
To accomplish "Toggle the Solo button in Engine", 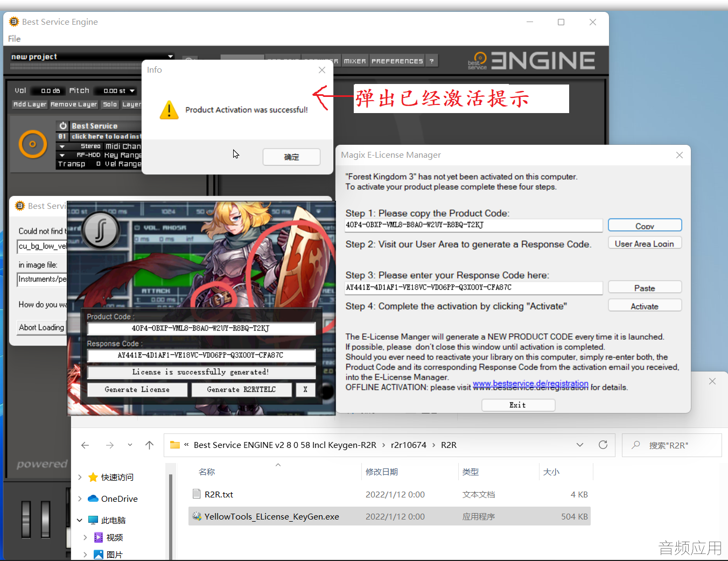I will pyautogui.click(x=110, y=104).
